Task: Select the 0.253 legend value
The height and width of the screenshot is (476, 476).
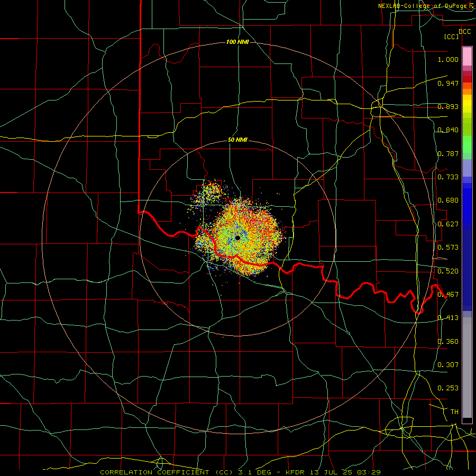Action: 448,388
